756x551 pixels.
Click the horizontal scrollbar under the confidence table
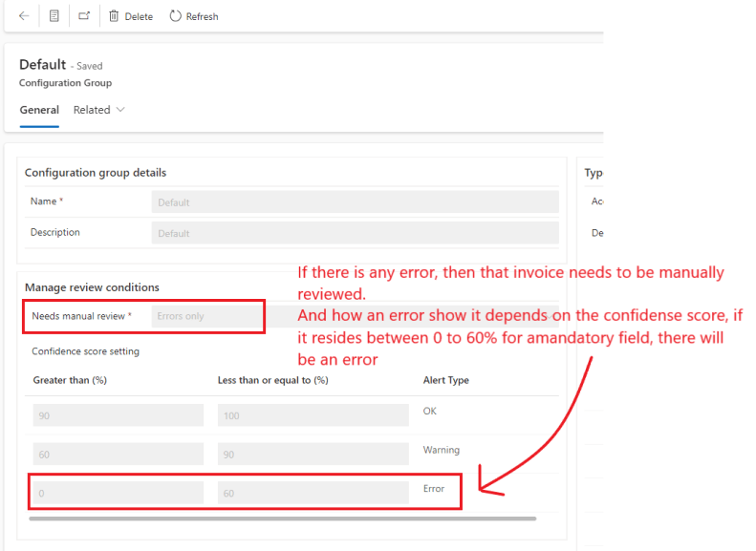click(x=282, y=519)
